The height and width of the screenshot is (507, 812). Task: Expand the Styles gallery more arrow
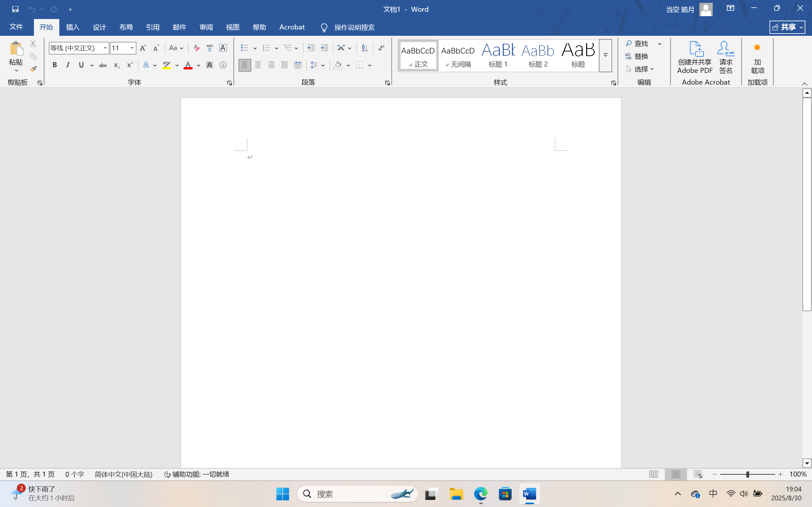(x=605, y=55)
